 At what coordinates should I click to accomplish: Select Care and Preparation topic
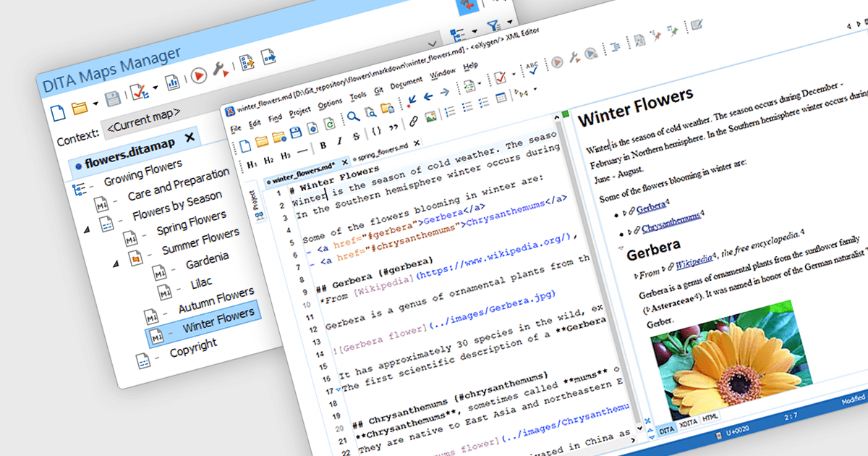178,185
